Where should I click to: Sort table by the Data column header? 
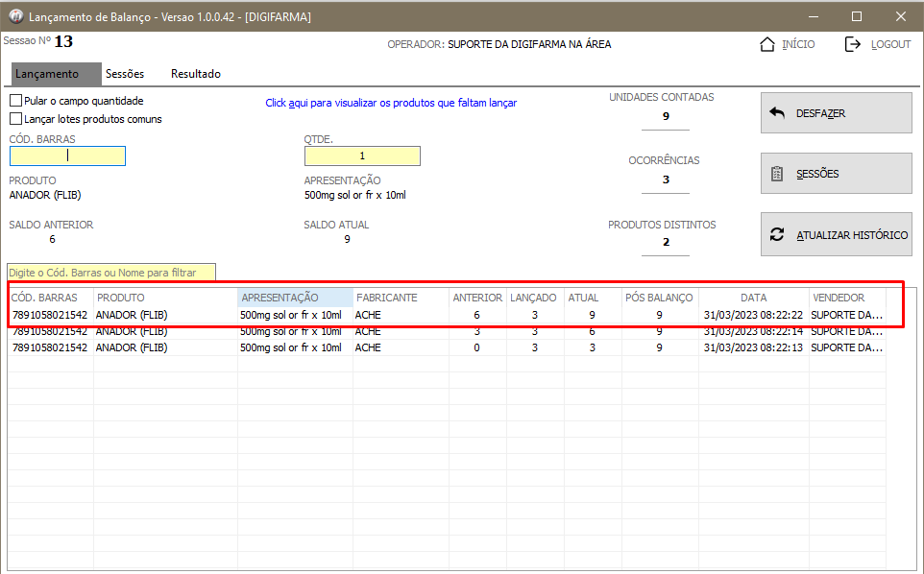(x=753, y=298)
